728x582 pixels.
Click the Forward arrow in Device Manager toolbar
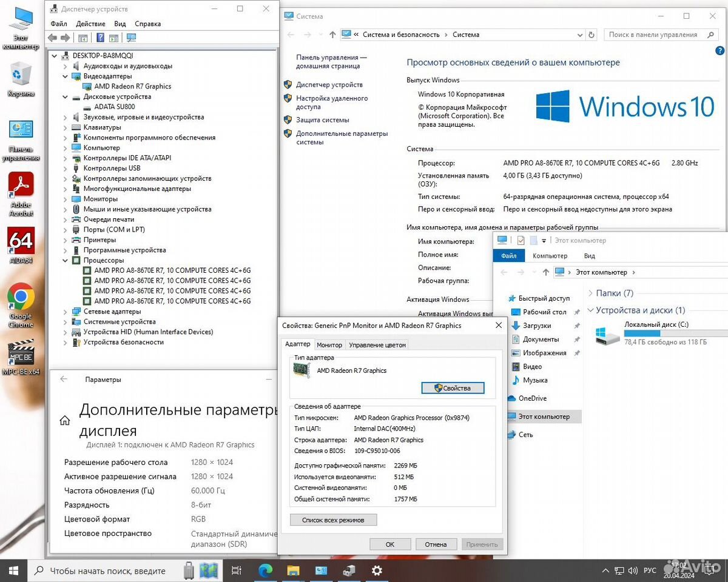pyautogui.click(x=65, y=38)
